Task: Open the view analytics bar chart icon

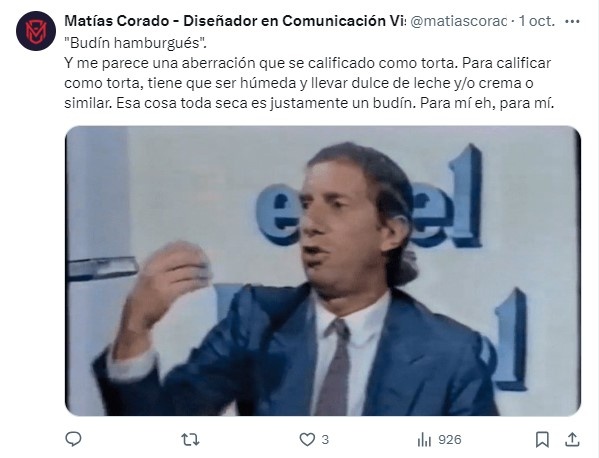Action: [424, 440]
